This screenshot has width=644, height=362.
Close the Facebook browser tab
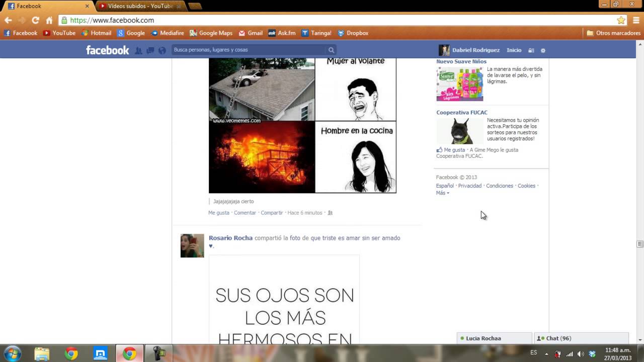(x=87, y=6)
